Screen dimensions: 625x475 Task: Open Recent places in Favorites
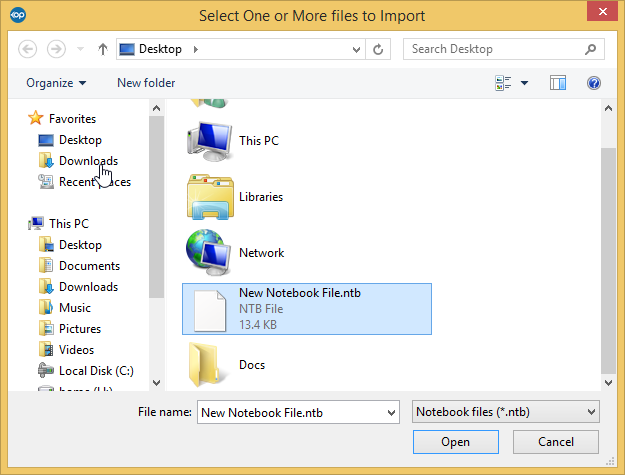85,182
